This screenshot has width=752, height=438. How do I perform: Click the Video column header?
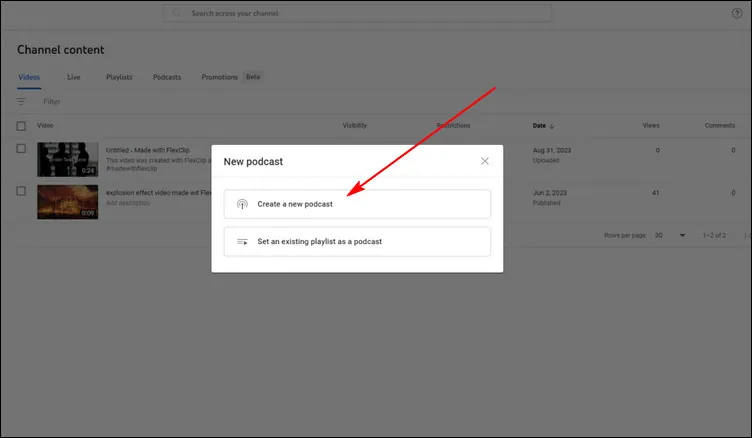click(45, 126)
